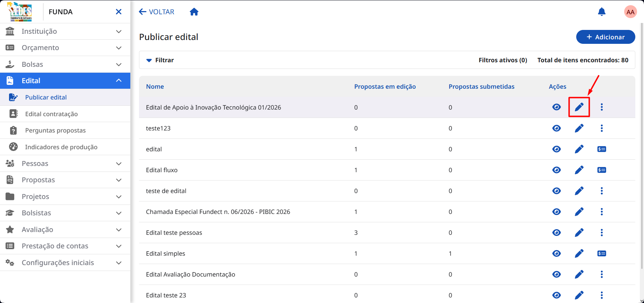
Task: Go back using the VOLTAR link
Action: click(x=156, y=12)
